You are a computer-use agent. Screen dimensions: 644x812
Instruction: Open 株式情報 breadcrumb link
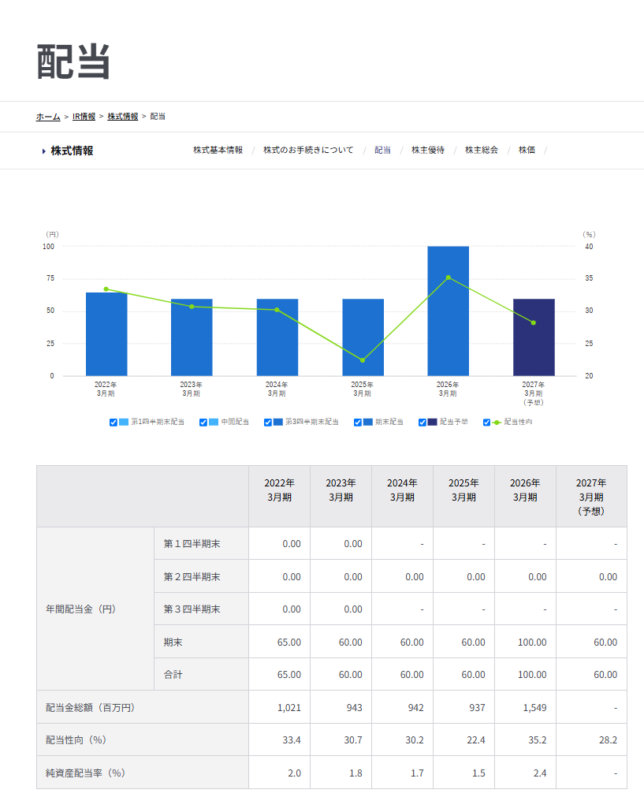coord(123,117)
